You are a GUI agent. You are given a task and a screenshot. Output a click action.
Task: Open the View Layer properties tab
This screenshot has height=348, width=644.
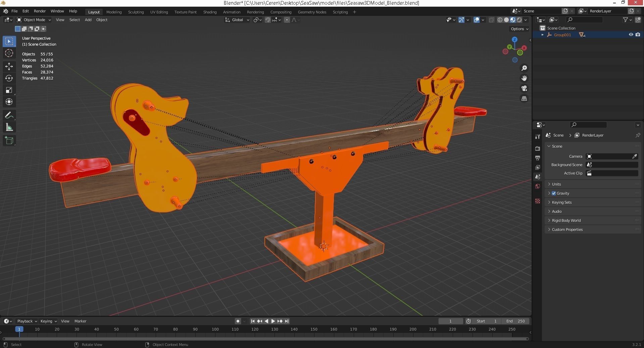coord(538,167)
